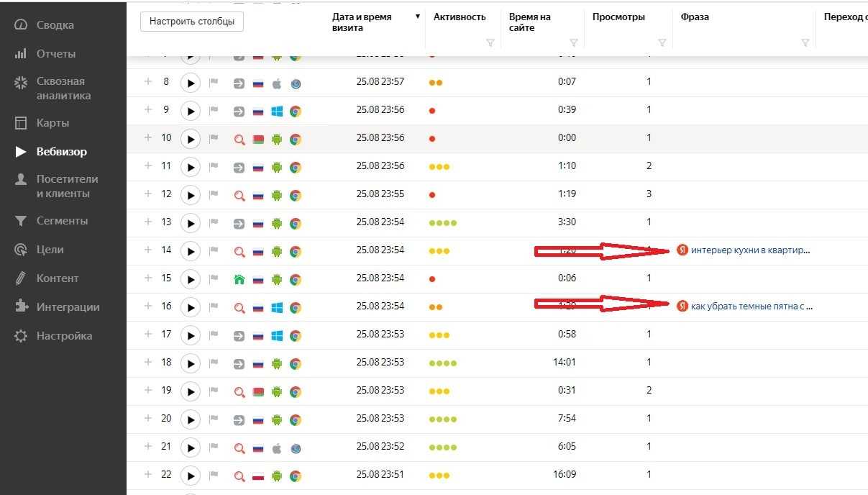Toggle the flag marker on row 11
Viewport: 868px width, 495px height.
tap(214, 167)
